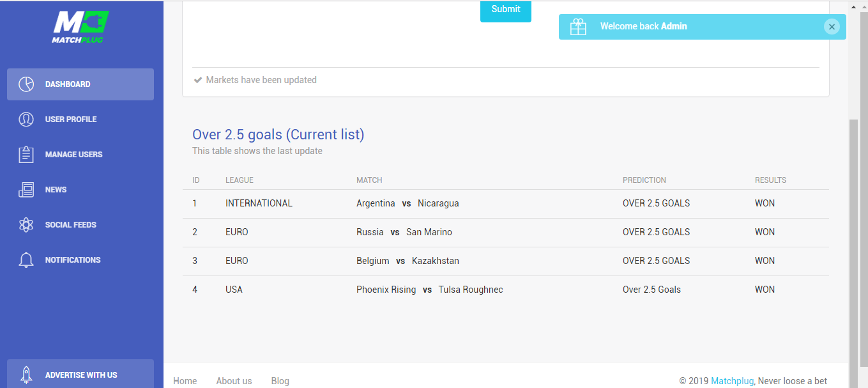Click the Dashboard pie chart icon
Viewport: 868px width, 388px height.
pos(26,84)
